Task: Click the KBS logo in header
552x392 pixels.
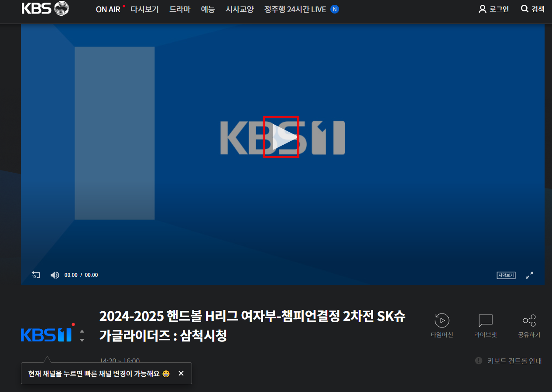Action: pyautogui.click(x=45, y=8)
